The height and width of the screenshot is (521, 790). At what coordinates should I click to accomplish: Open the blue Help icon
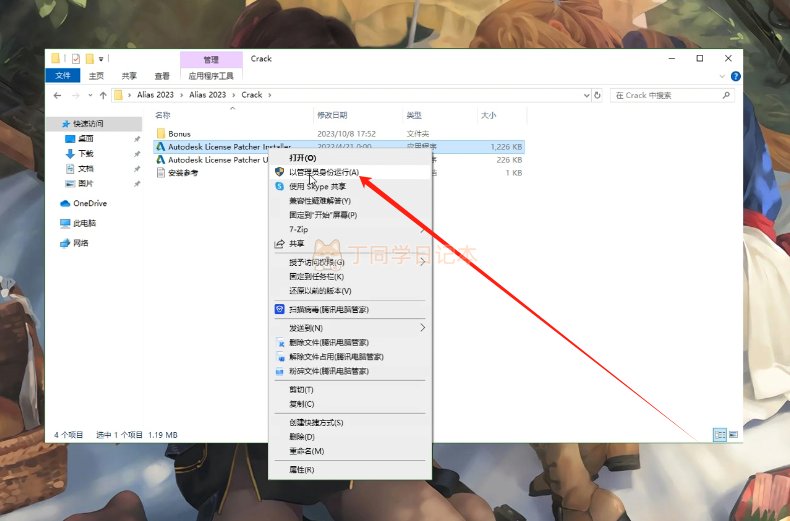click(x=736, y=76)
